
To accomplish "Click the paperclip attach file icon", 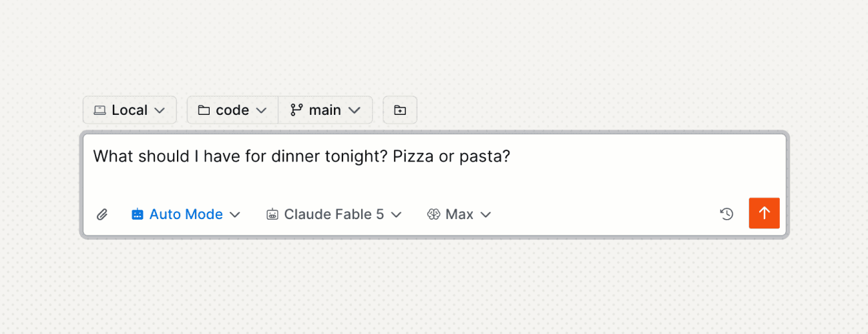I will [102, 214].
